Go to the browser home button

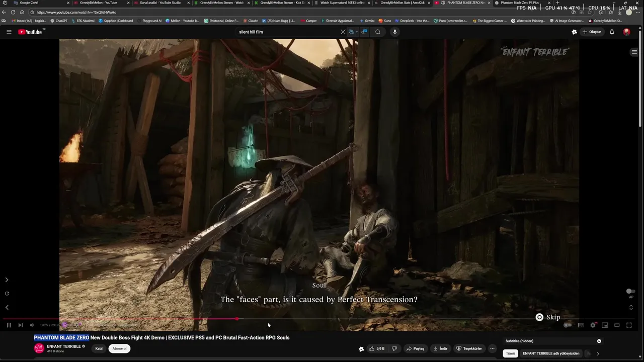(22, 12)
